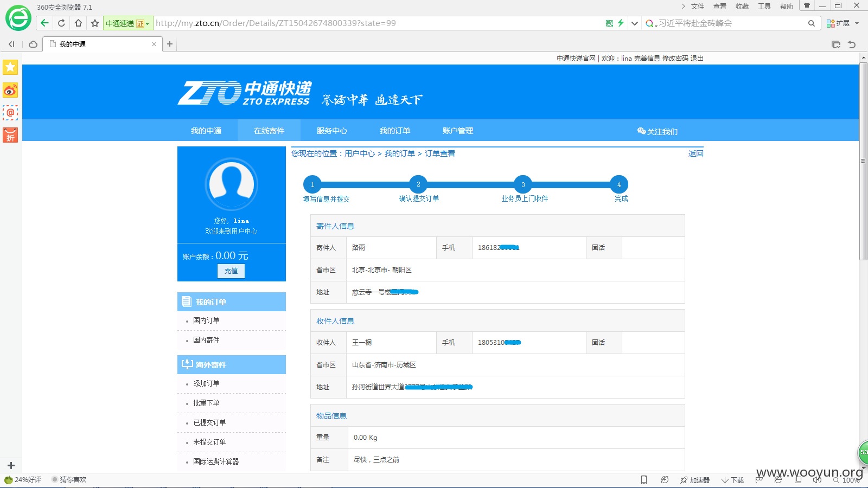
Task: Click the 加速器 status bar icon
Action: pos(695,480)
